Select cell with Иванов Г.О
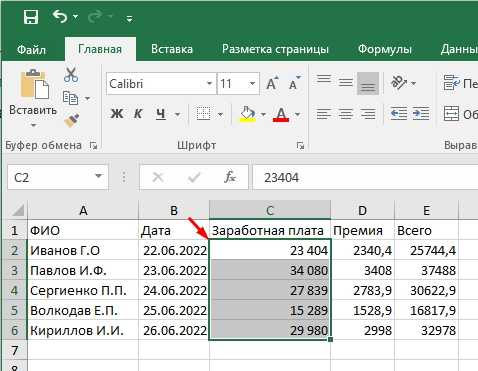This screenshot has height=371, width=478. [x=83, y=250]
